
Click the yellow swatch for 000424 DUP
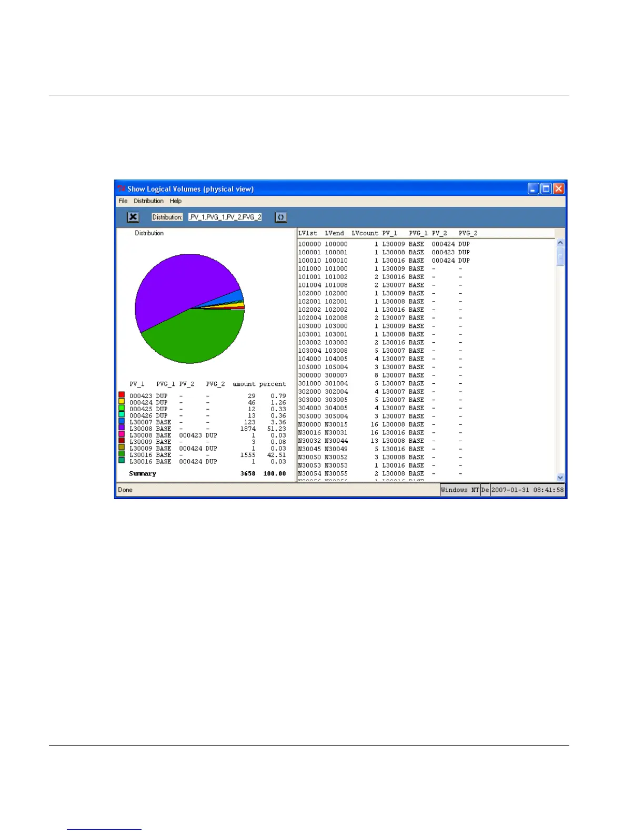coord(122,401)
